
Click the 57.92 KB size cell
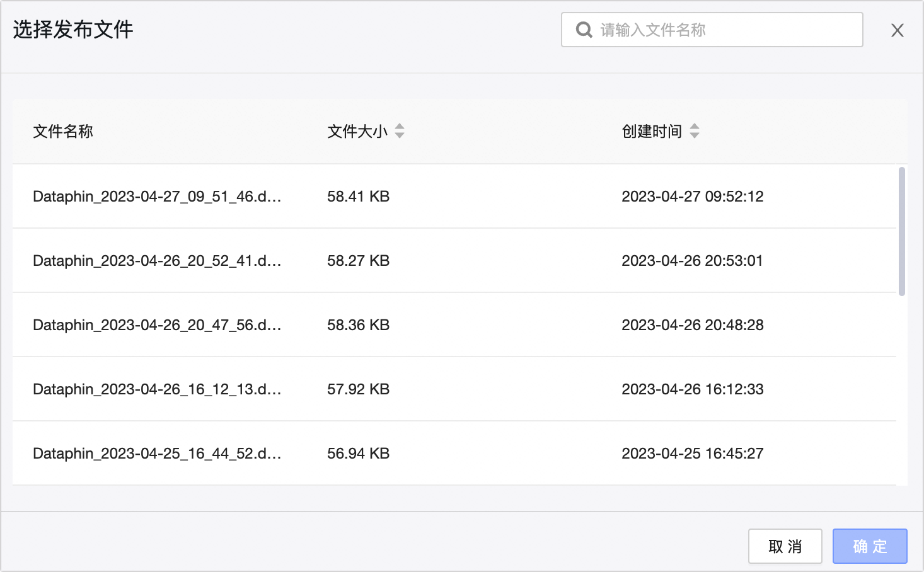(x=358, y=389)
